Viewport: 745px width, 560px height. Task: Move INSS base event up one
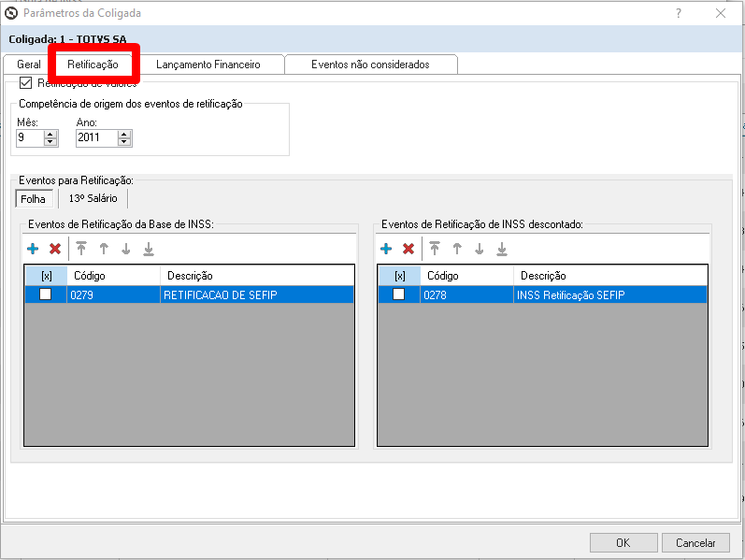click(104, 249)
